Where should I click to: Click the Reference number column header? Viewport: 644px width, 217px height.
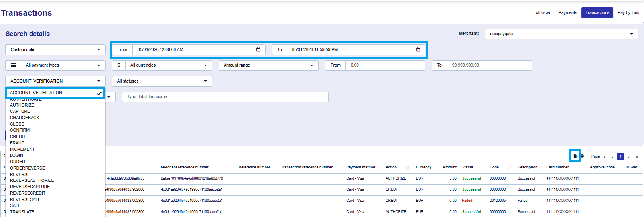[254, 167]
